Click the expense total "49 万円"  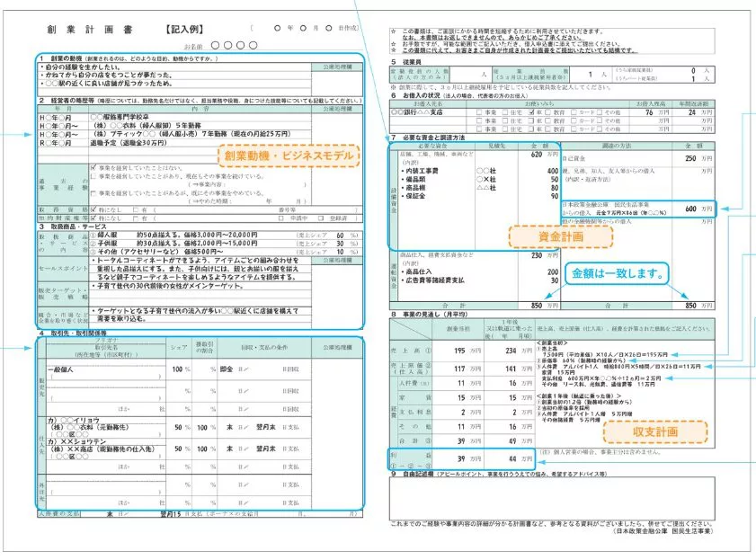[521, 441]
